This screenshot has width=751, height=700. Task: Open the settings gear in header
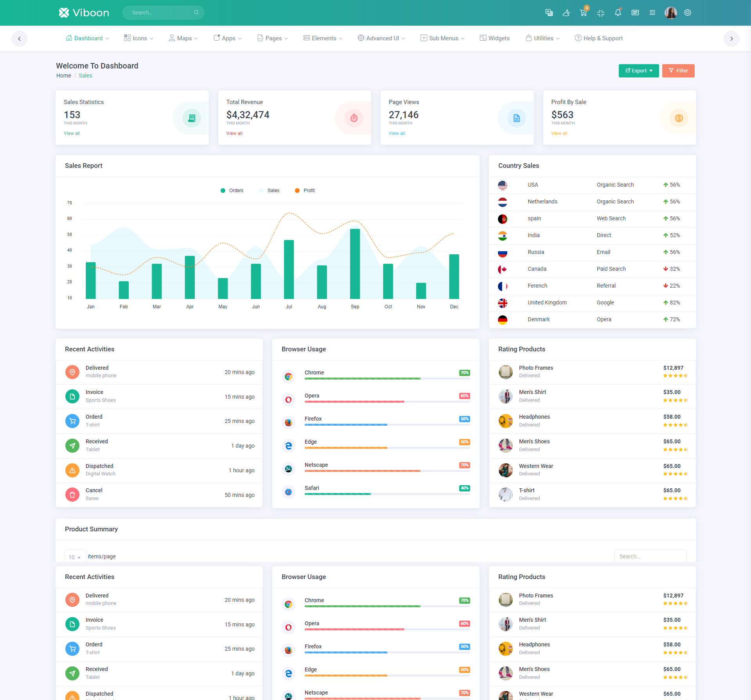[688, 13]
